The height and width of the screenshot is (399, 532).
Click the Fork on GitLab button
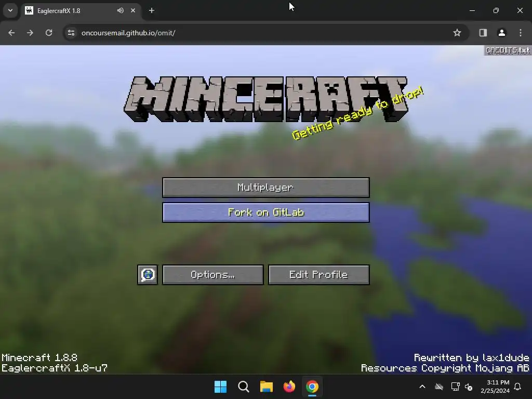point(265,212)
